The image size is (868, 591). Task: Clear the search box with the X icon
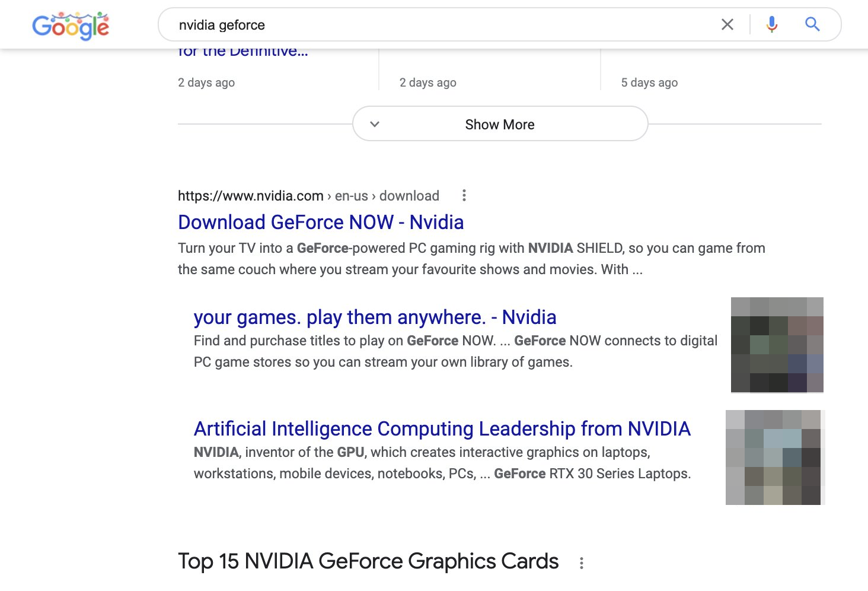coord(727,24)
